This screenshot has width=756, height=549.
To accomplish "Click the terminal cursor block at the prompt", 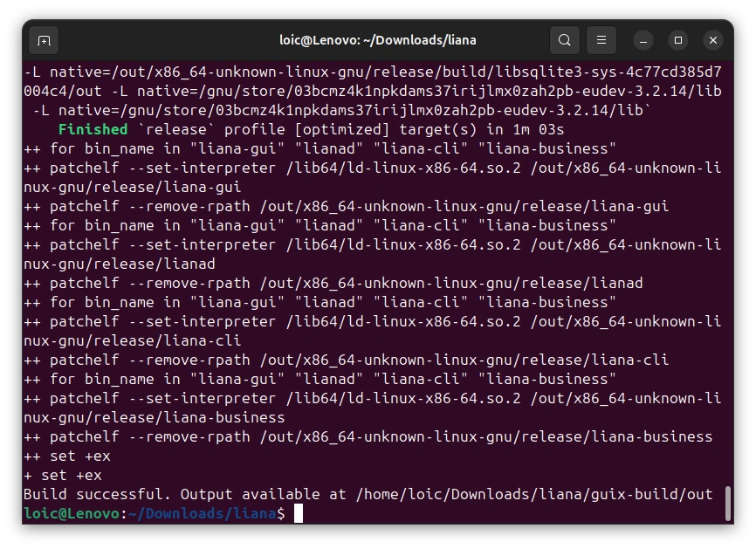I will coord(299,514).
